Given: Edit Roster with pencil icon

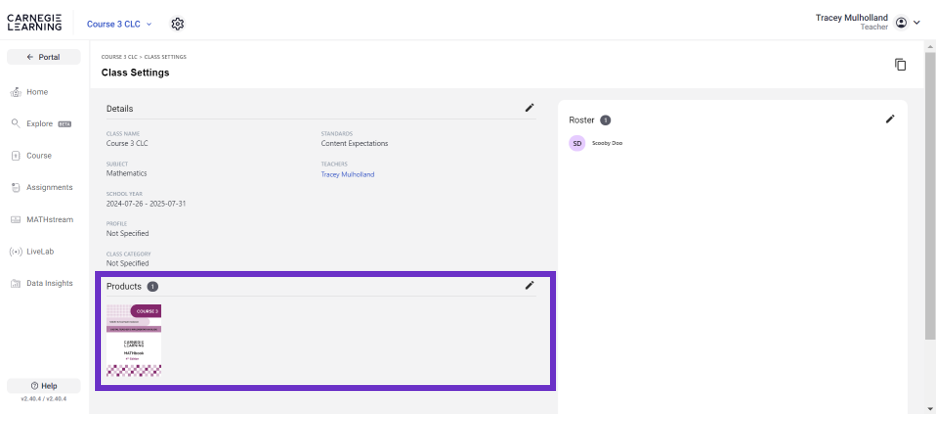Looking at the screenshot, I should pos(890,119).
